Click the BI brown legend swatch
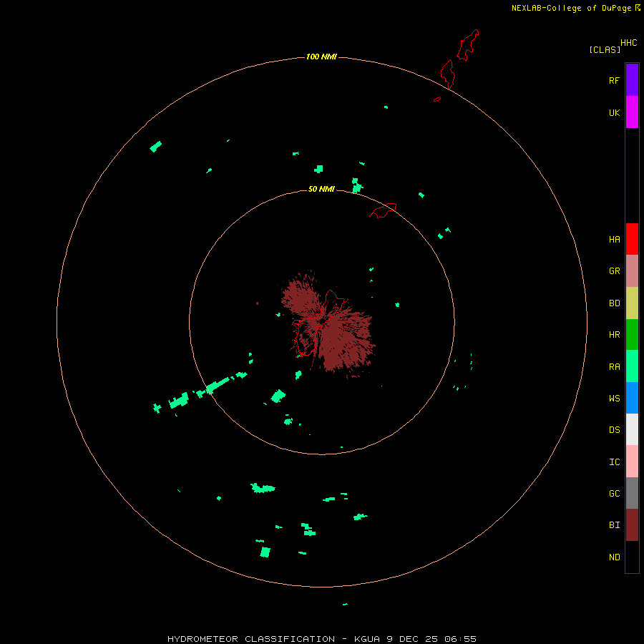 [632, 525]
